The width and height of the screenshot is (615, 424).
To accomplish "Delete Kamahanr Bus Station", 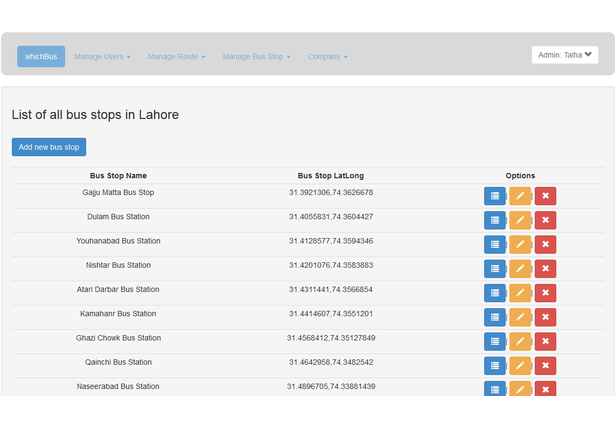I will point(545,317).
